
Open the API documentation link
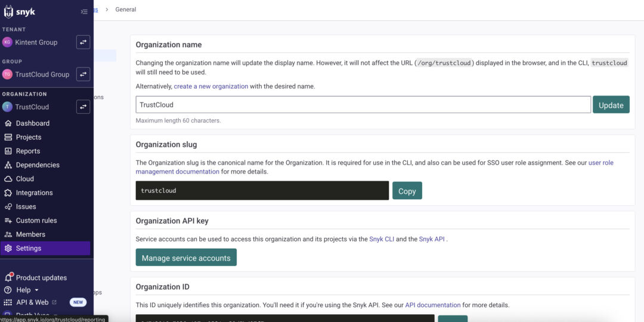(433, 305)
